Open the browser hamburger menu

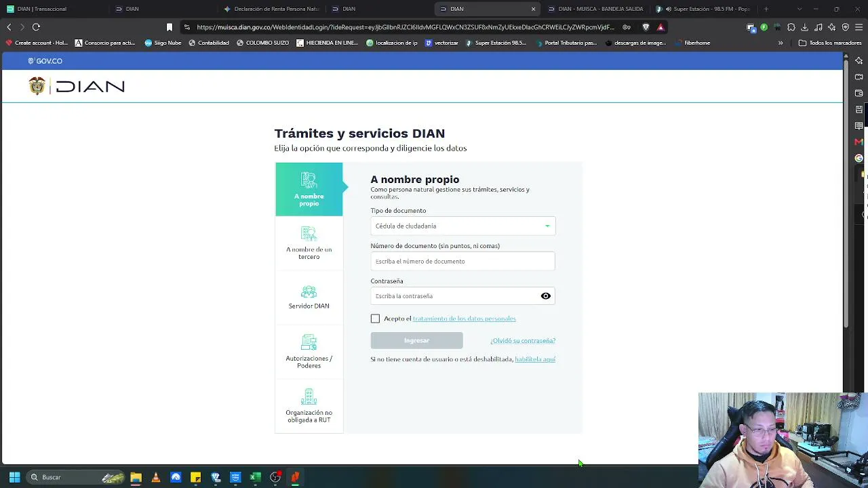pos(859,27)
